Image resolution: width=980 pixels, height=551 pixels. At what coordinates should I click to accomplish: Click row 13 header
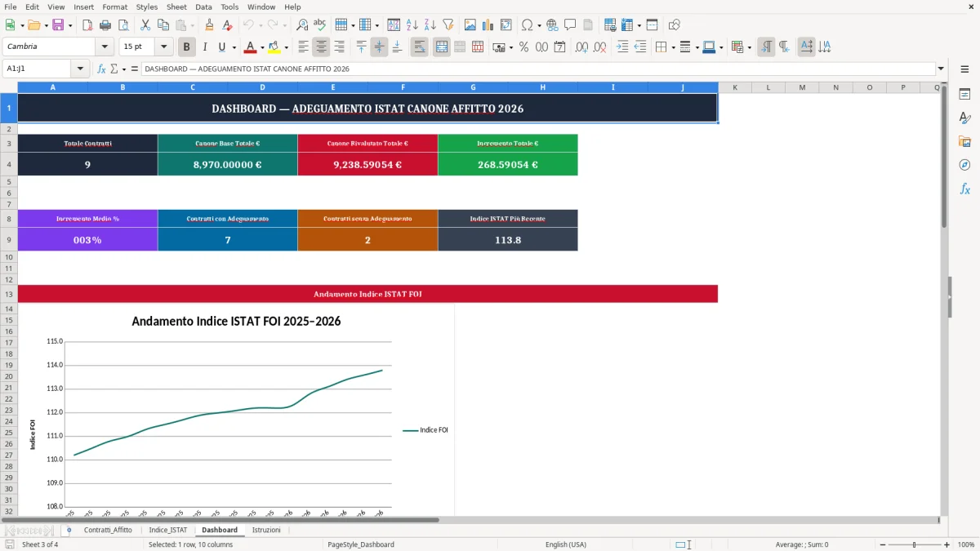click(9, 294)
